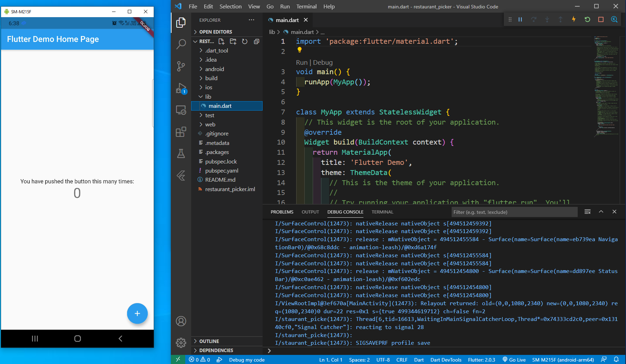The height and width of the screenshot is (364, 626).
Task: Open the Terminal menu
Action: tap(306, 6)
